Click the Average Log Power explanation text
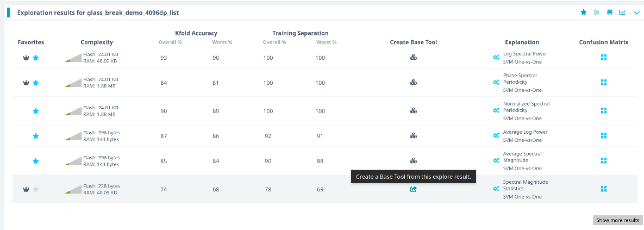644x230 pixels. click(525, 132)
